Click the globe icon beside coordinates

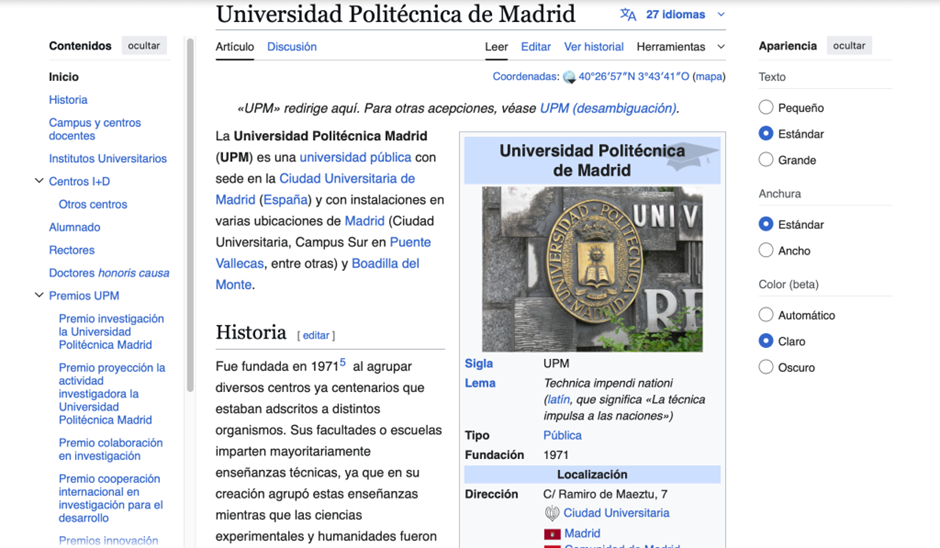569,77
